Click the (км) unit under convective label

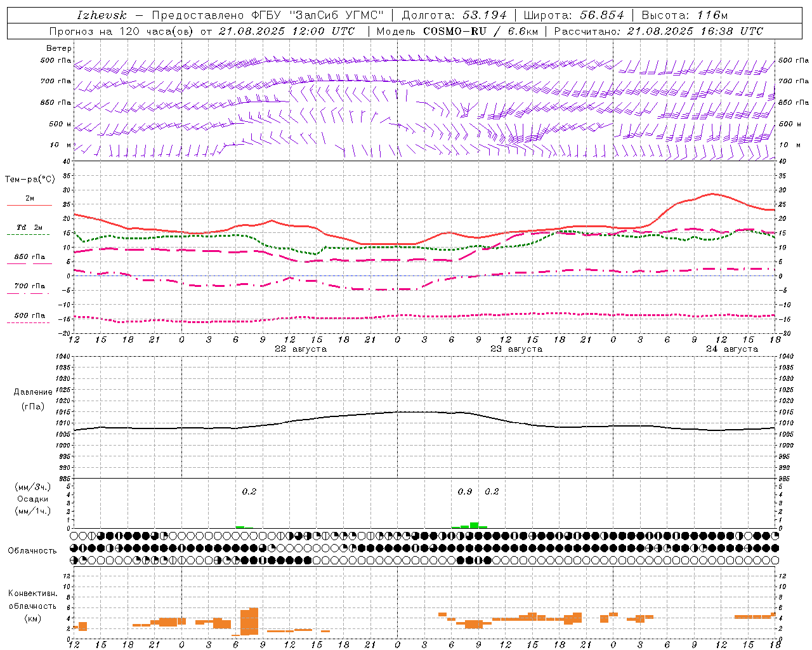click(x=32, y=618)
